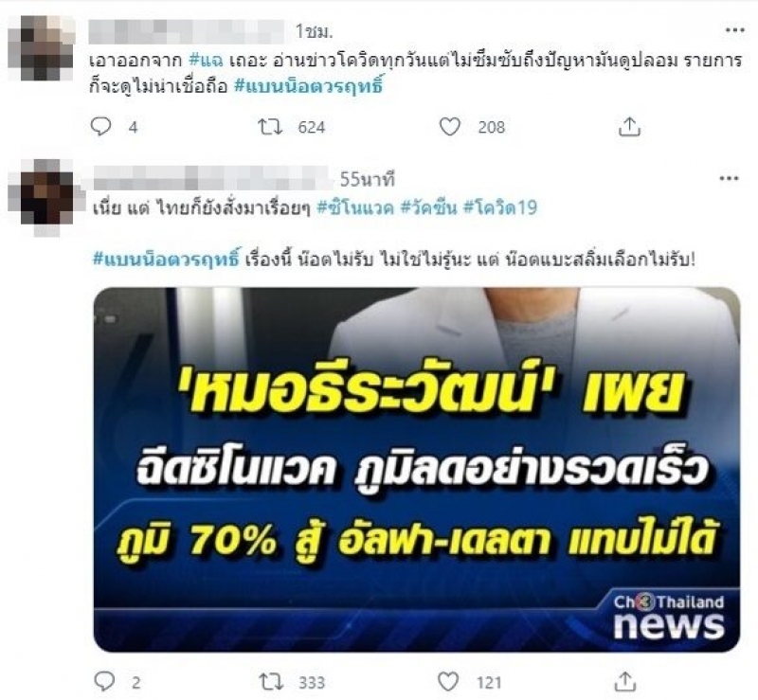
Task: Open the #ซิโนแวค hashtag
Action: (x=354, y=207)
